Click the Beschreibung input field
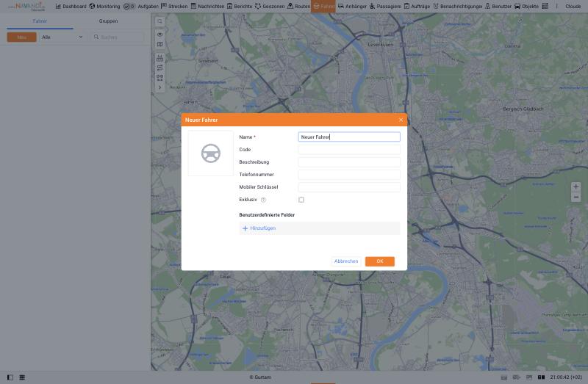The image size is (588, 384). pos(349,162)
